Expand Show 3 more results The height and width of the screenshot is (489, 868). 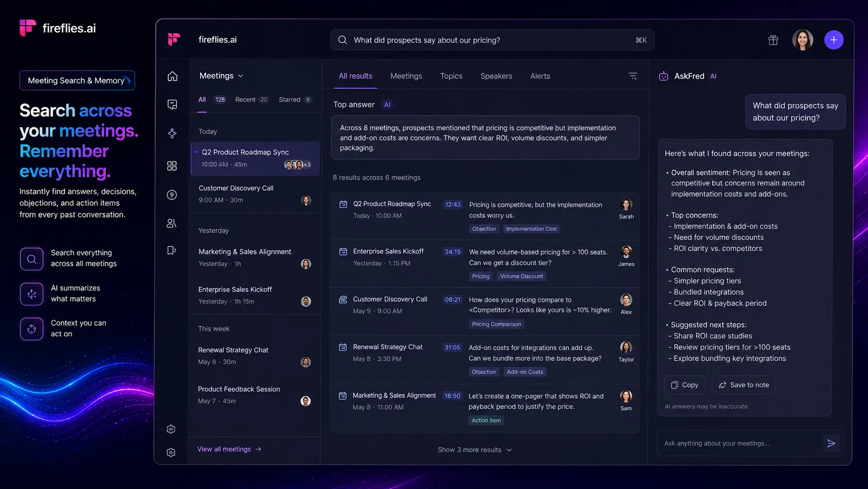(x=474, y=450)
